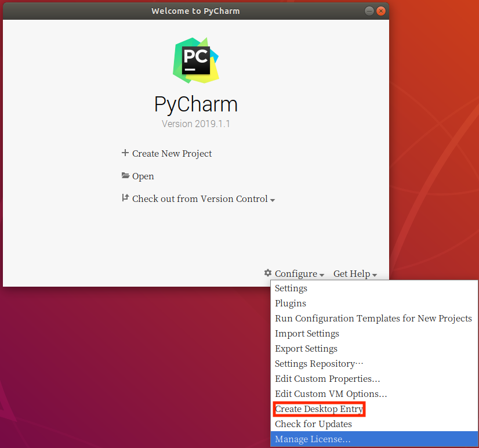Click the Welcome to PyCharm title bar
The height and width of the screenshot is (448, 479).
click(x=195, y=11)
